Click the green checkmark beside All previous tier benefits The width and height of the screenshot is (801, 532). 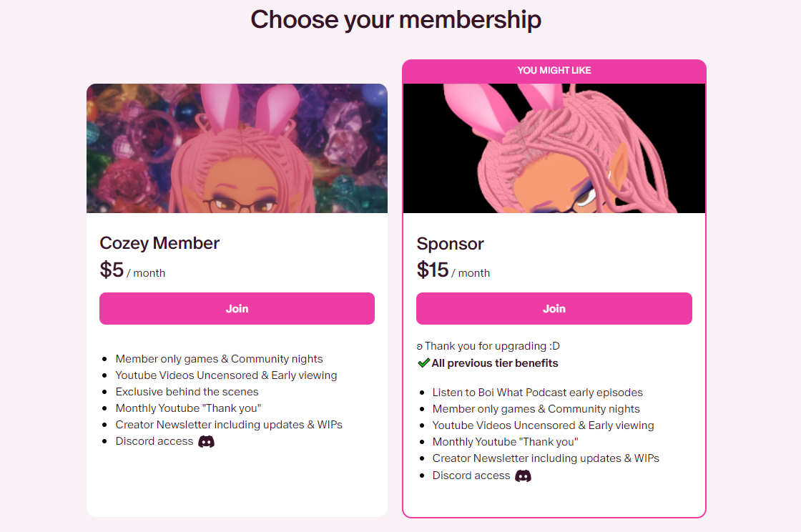[423, 363]
